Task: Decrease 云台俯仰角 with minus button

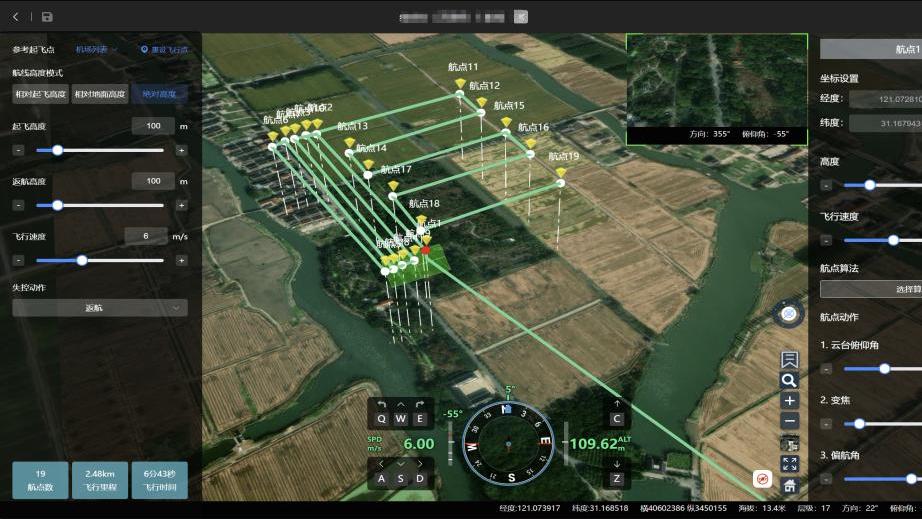Action: 826,369
